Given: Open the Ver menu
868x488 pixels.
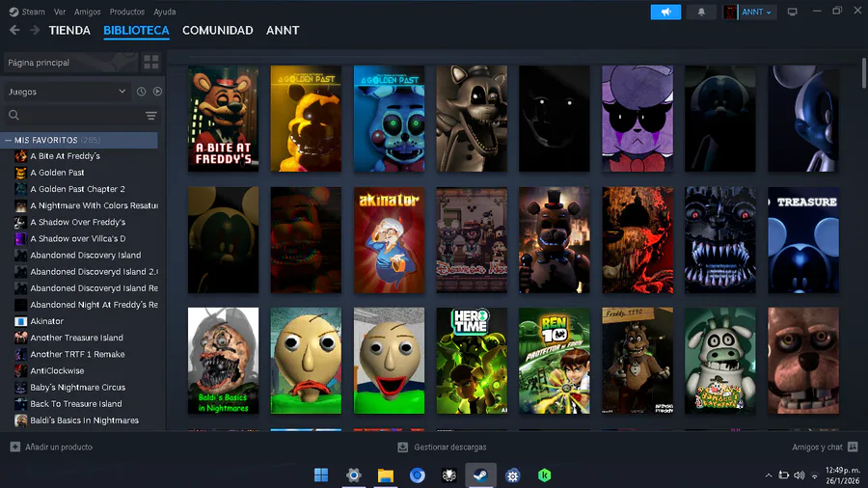Looking at the screenshot, I should 60,12.
